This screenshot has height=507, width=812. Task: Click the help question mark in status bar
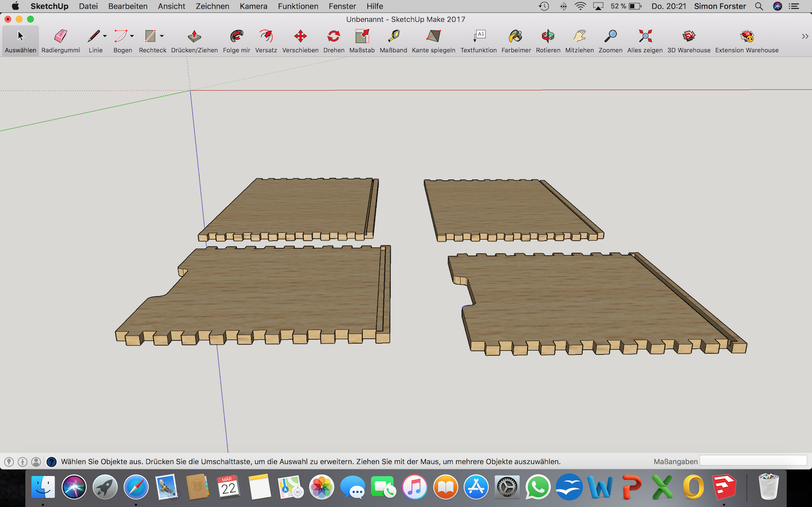(51, 462)
